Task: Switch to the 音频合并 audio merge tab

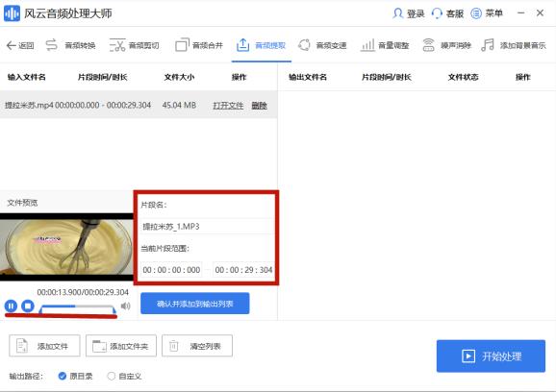Action: click(199, 45)
